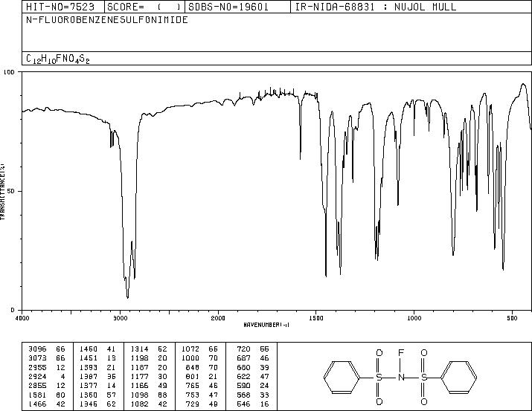The height and width of the screenshot is (411, 532).
Task: Click the S atom bonded to right phenyl ring
Action: [424, 377]
